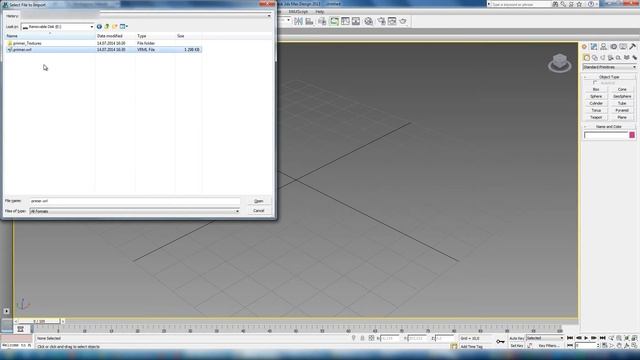Screen dimensions: 640x360
Task: Enable the AutoGrid checkbox
Action: pyautogui.click(x=595, y=83)
